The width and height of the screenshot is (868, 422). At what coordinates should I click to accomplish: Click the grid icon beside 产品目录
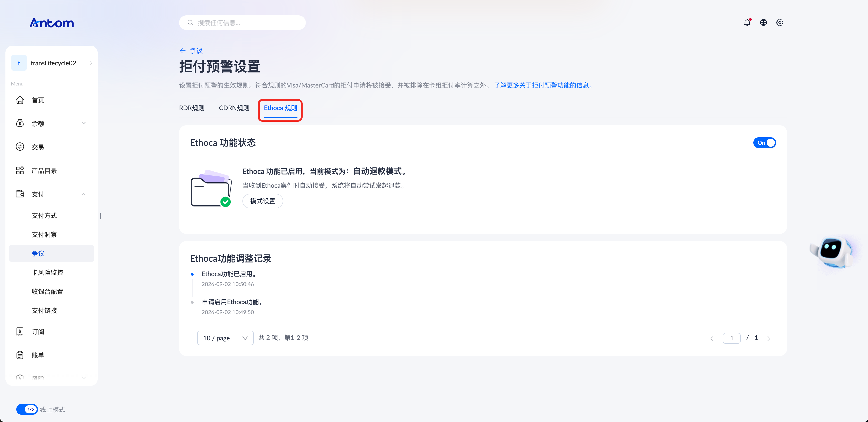[x=20, y=171]
